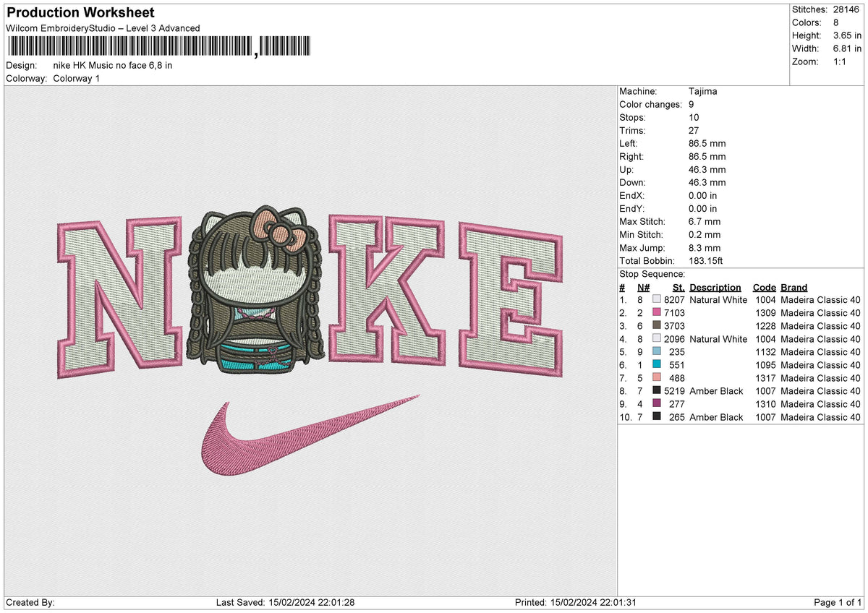Viewport: 868px width, 613px height.
Task: Select the 'Colorway 1' value
Action: pyautogui.click(x=77, y=78)
